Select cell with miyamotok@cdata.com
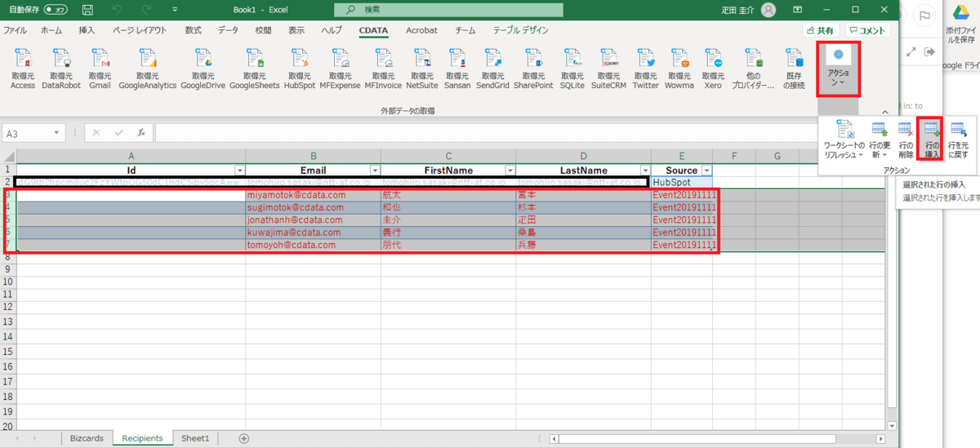Image resolution: width=980 pixels, height=448 pixels. tap(313, 195)
